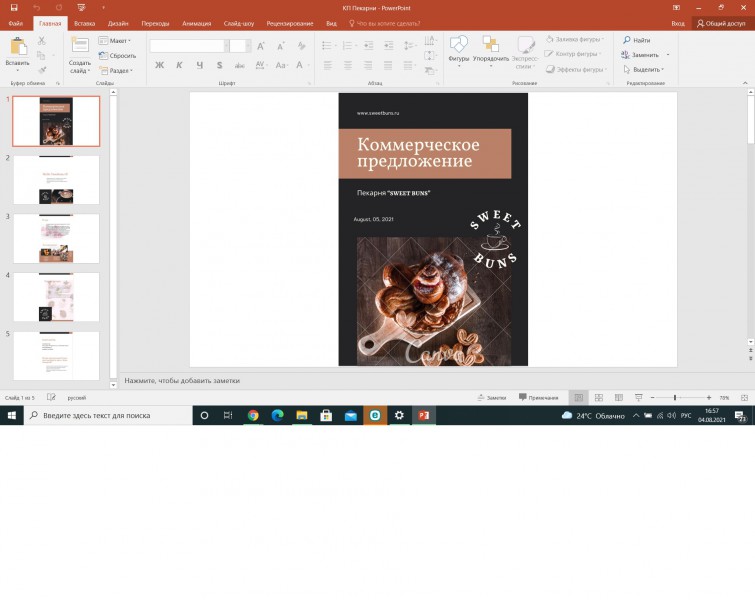Screen dimensions: 755x600
Task: Click the Cut scissors icon
Action: (42, 40)
